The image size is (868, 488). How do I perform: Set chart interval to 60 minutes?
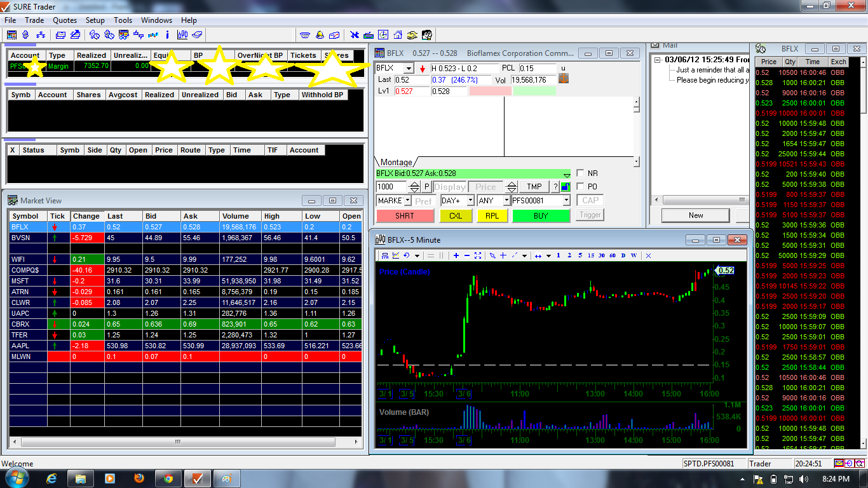(613, 255)
